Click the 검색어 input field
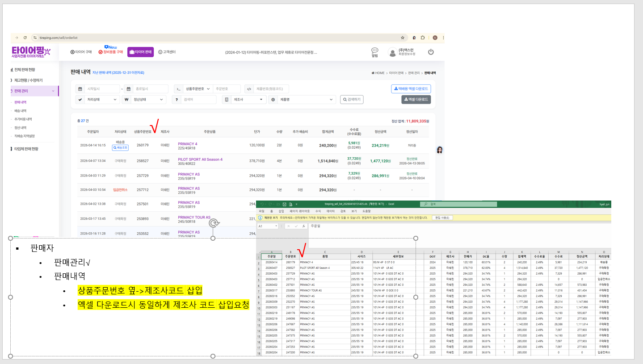The image size is (643, 364). click(199, 100)
